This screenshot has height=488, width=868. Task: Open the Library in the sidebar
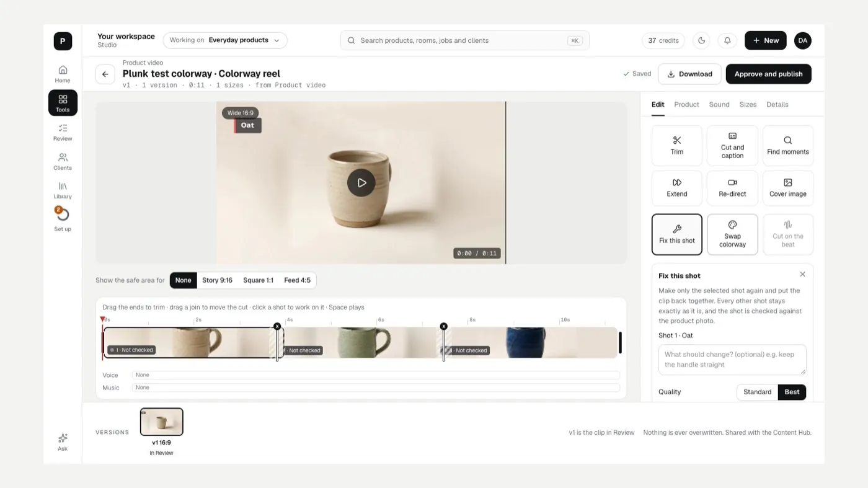63,190
